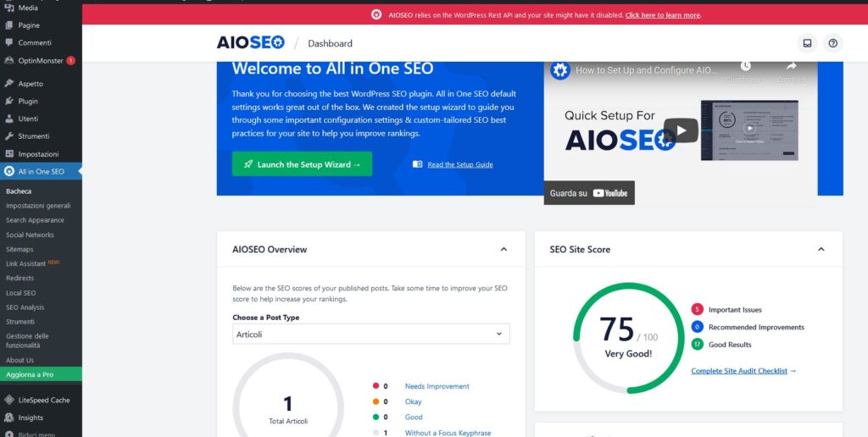Open Local SEO submenu item
Viewport: 868px width, 437px height.
21,293
